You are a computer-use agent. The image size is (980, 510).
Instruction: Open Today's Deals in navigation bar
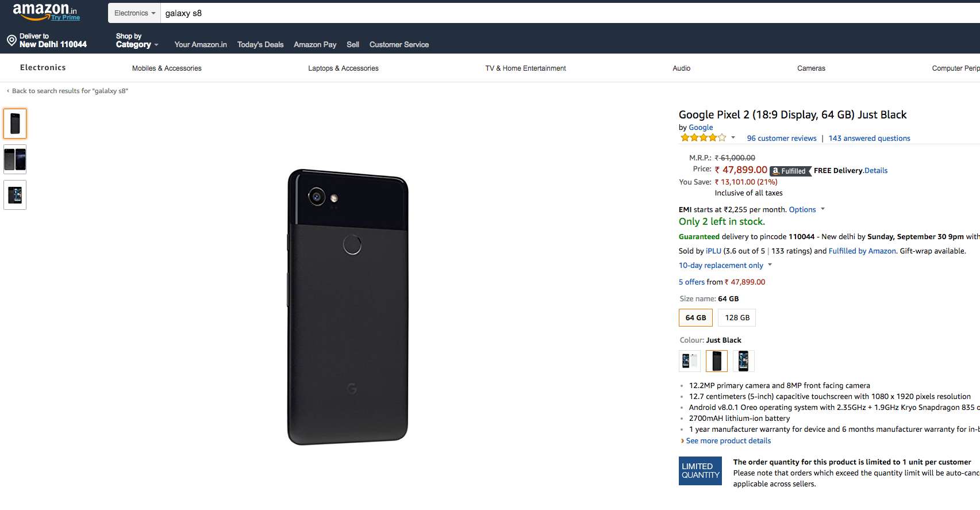tap(260, 45)
